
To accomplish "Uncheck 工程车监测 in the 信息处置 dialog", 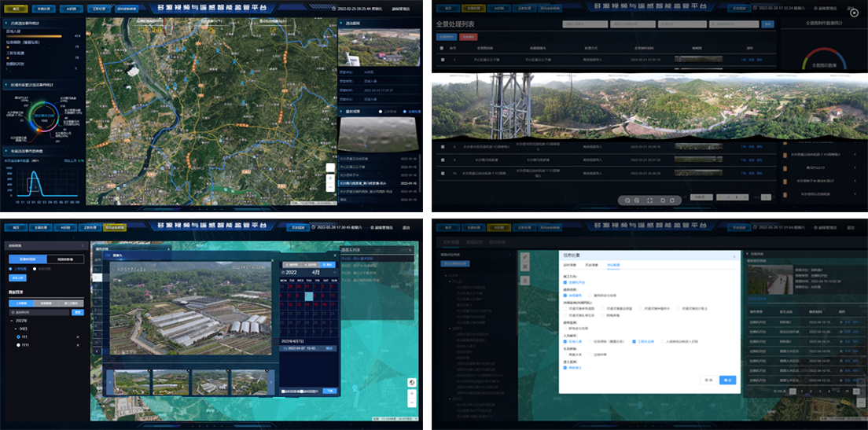I will (633, 341).
